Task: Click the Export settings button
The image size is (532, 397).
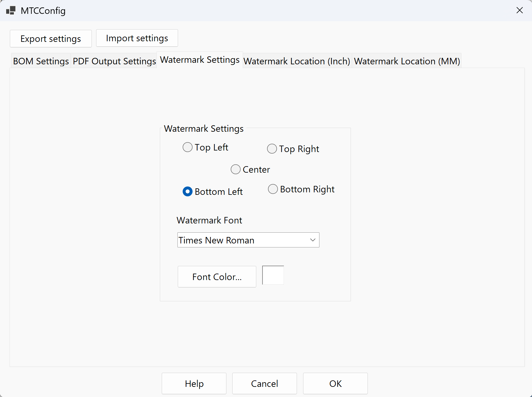Action: point(51,39)
